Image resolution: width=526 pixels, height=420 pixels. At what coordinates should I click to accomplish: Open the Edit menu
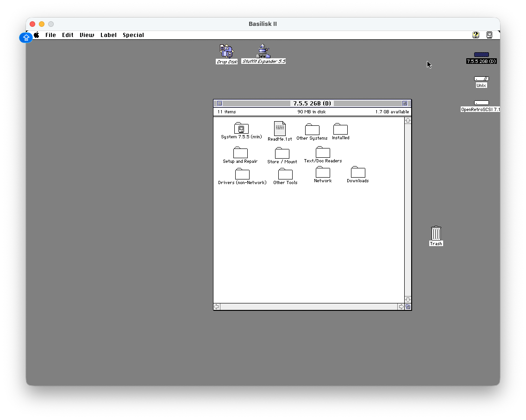pos(68,35)
